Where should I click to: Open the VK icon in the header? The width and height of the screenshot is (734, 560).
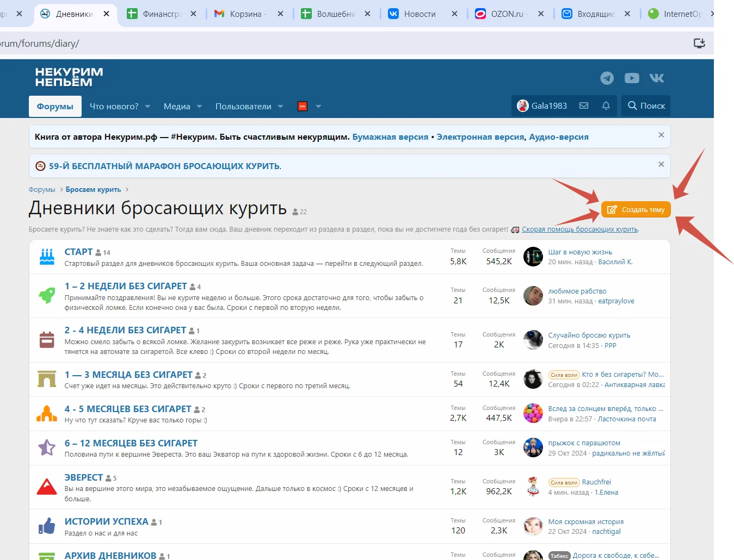tap(657, 78)
